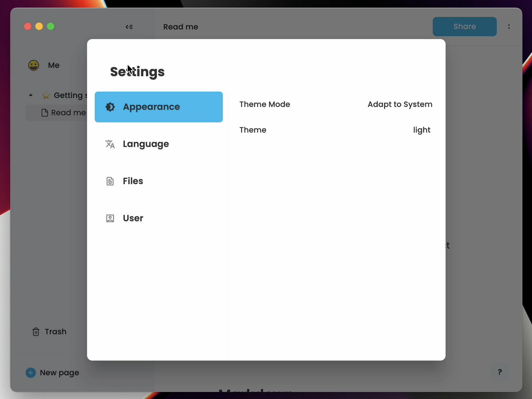Viewport: 532px width, 399px height.
Task: Open the Files settings tab
Action: coord(159,181)
